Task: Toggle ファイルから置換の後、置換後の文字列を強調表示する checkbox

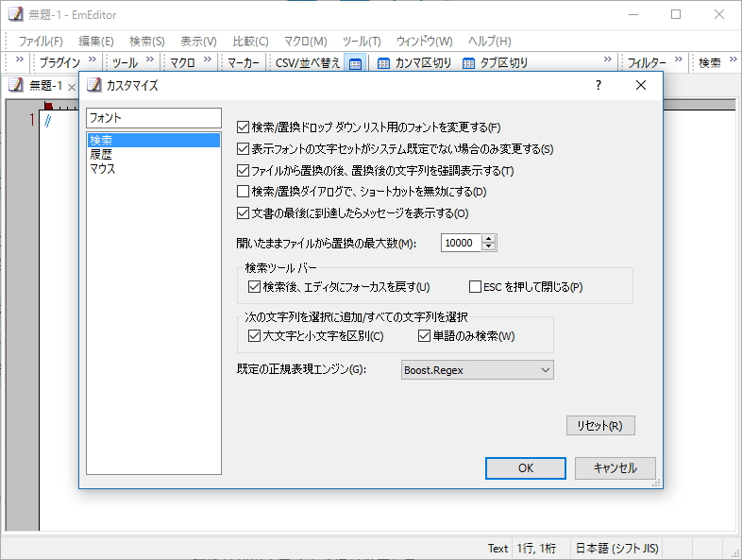Action: [243, 170]
